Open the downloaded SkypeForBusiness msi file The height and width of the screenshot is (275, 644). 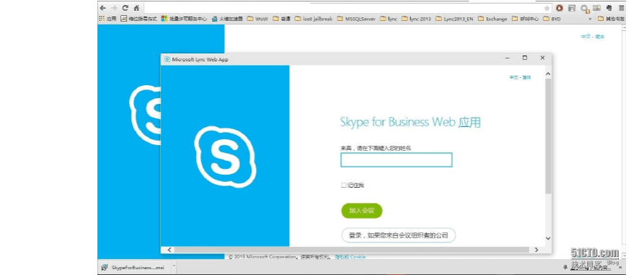pyautogui.click(x=133, y=267)
